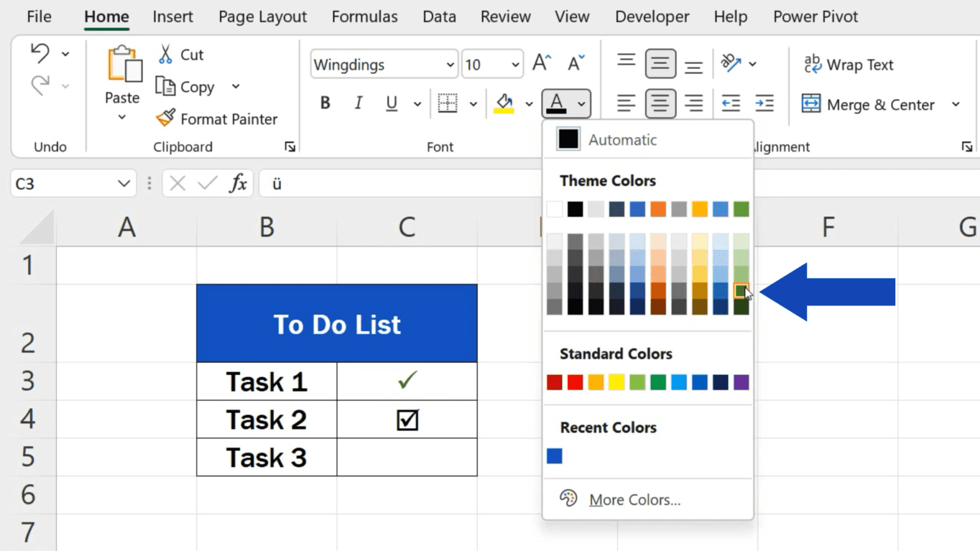Expand the Copy dropdown arrow

235,86
